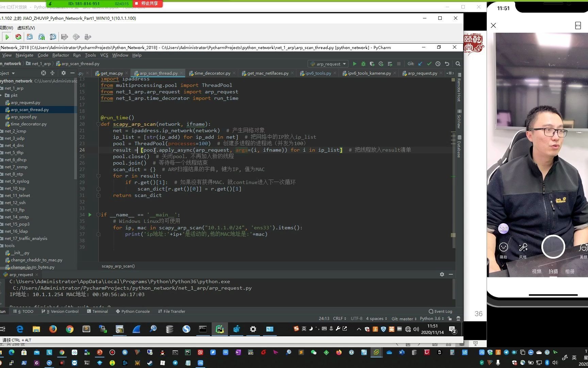
Task: Switch to time_decorator.py editor tab
Action: pos(212,73)
